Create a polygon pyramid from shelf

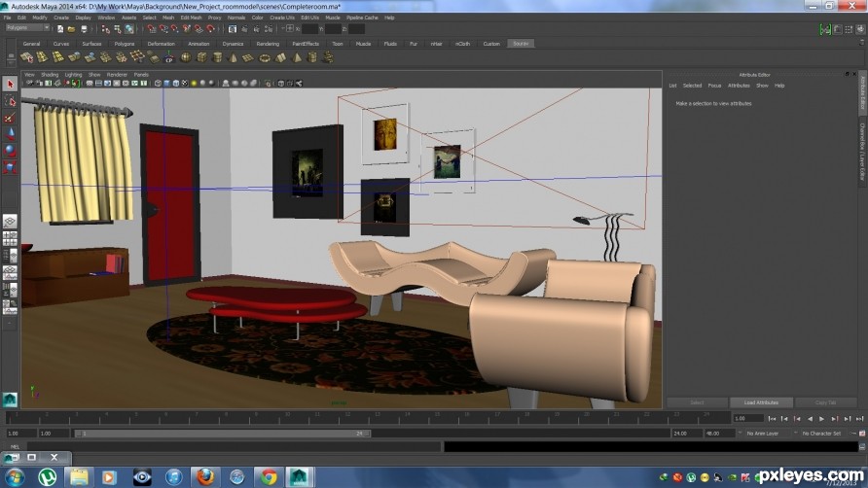[x=297, y=57]
